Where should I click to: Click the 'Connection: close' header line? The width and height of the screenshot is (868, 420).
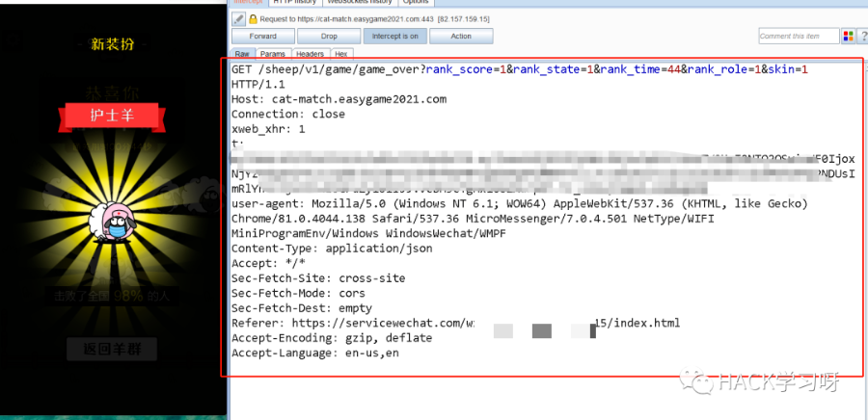pos(287,115)
